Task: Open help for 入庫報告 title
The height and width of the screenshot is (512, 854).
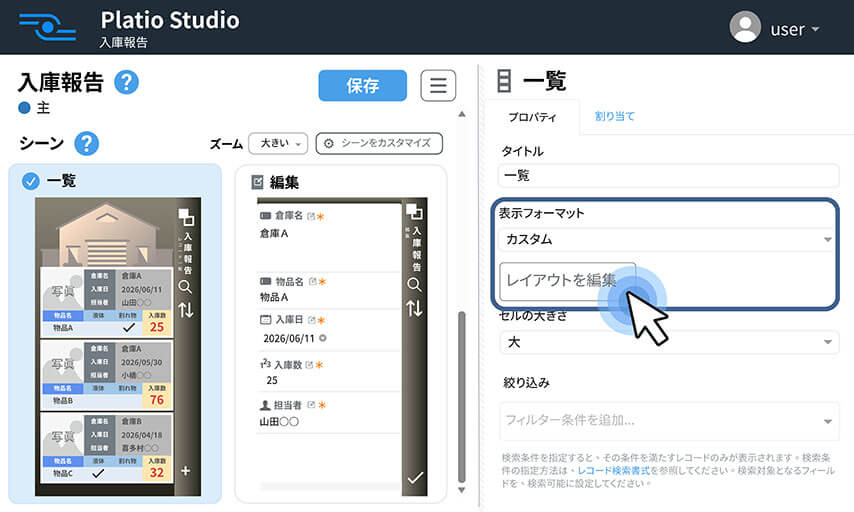Action: [x=126, y=82]
